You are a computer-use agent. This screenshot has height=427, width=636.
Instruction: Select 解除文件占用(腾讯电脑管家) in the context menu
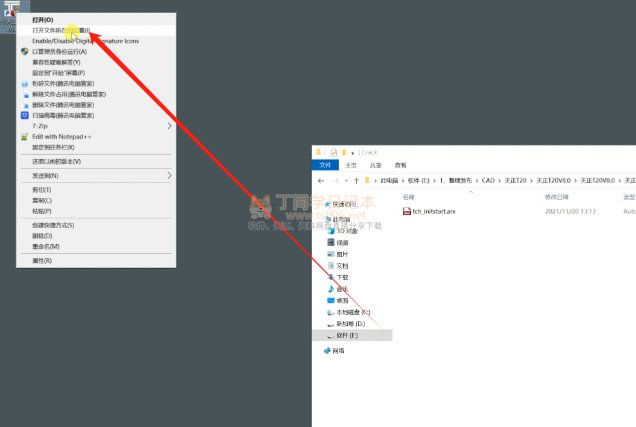96,94
